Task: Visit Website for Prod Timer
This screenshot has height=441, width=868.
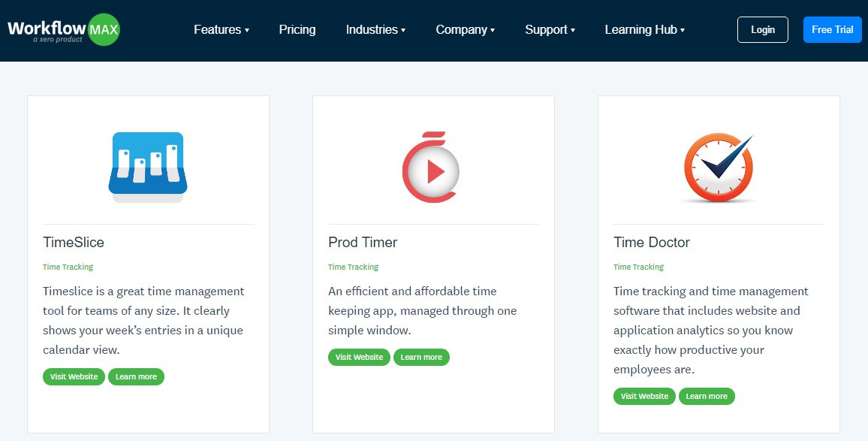Action: click(x=359, y=358)
